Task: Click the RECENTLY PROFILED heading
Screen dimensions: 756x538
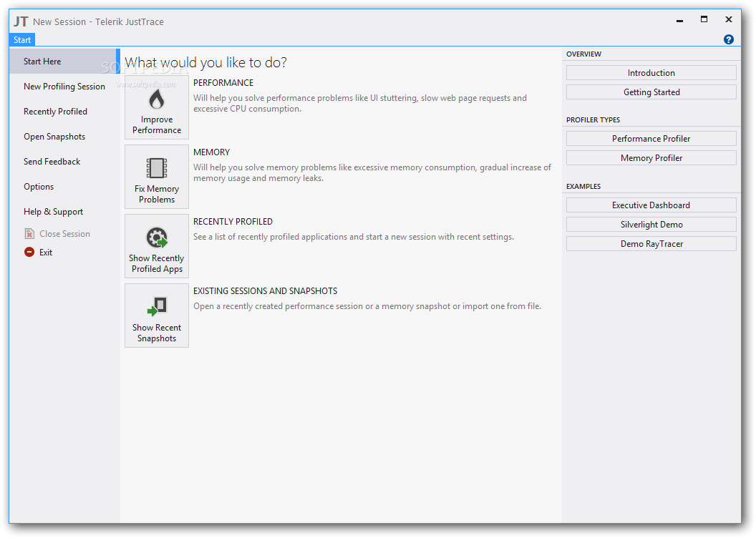Action: [x=233, y=222]
